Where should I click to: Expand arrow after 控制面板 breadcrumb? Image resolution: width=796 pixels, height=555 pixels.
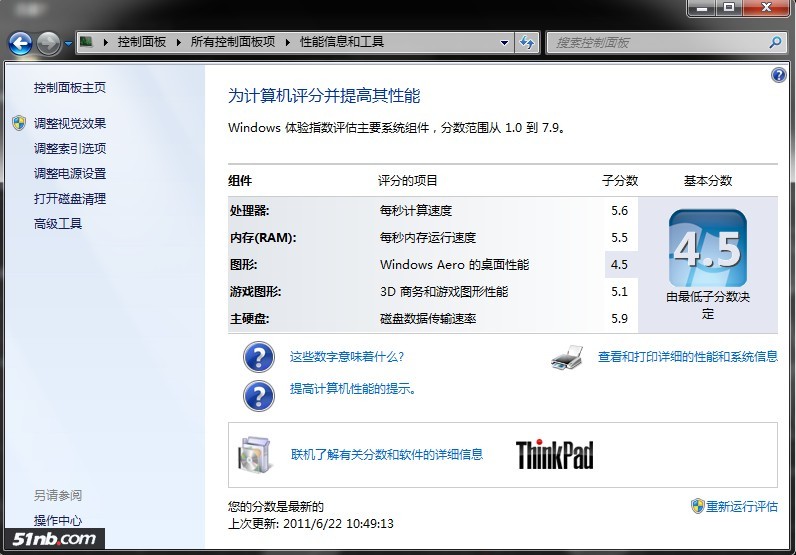(179, 42)
